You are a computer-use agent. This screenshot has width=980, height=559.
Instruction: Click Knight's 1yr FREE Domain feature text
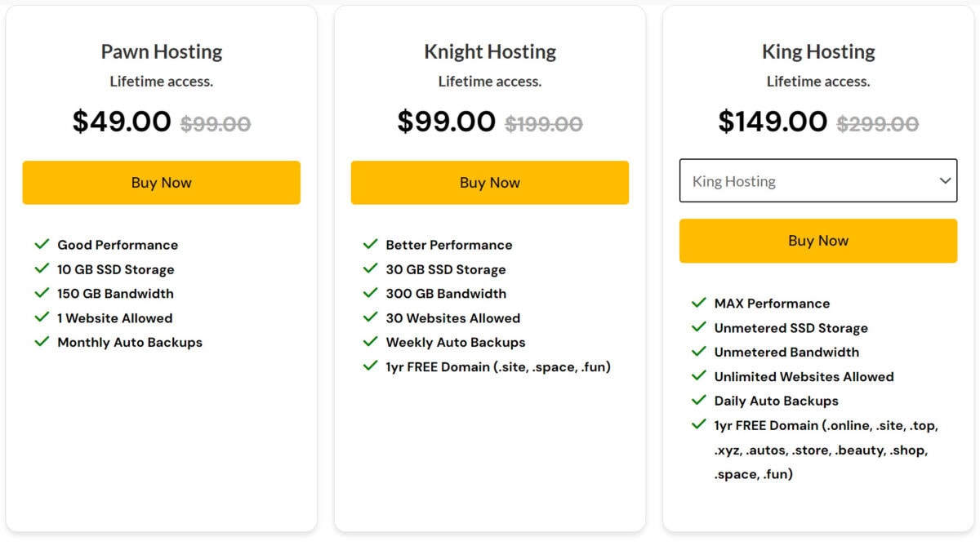[498, 367]
